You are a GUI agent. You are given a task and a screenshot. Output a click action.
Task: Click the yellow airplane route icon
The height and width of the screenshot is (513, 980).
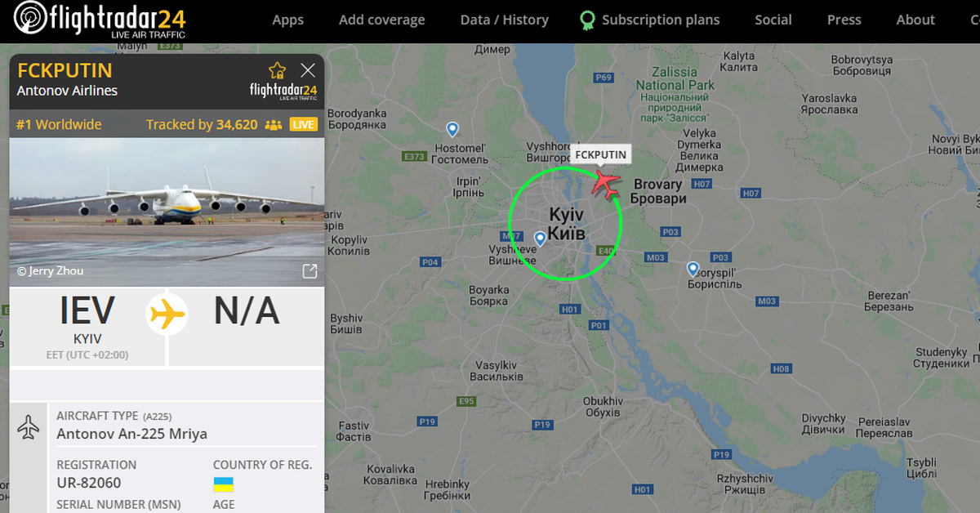[167, 314]
